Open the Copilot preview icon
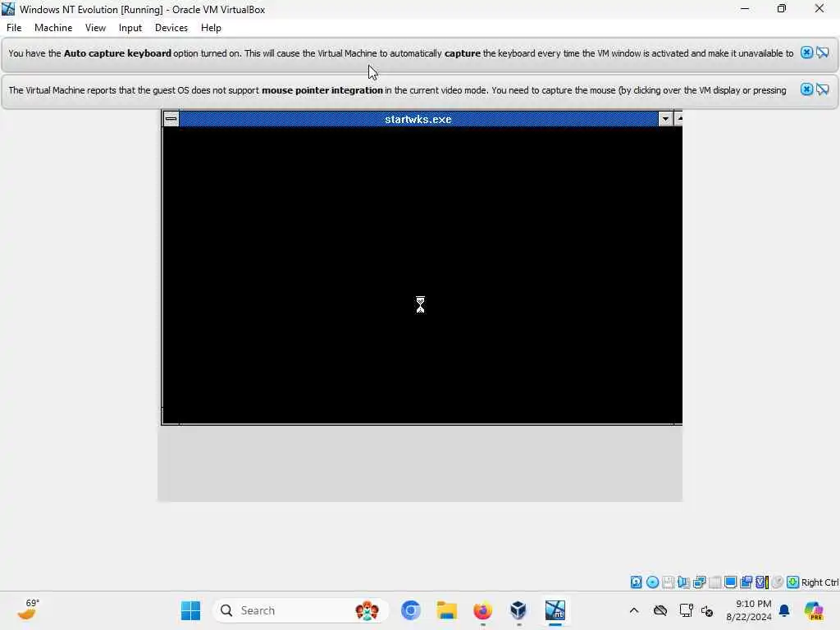 (813, 610)
